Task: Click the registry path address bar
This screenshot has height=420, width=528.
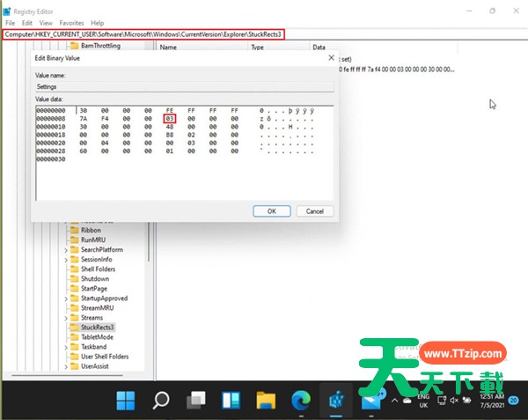Action: click(x=143, y=33)
